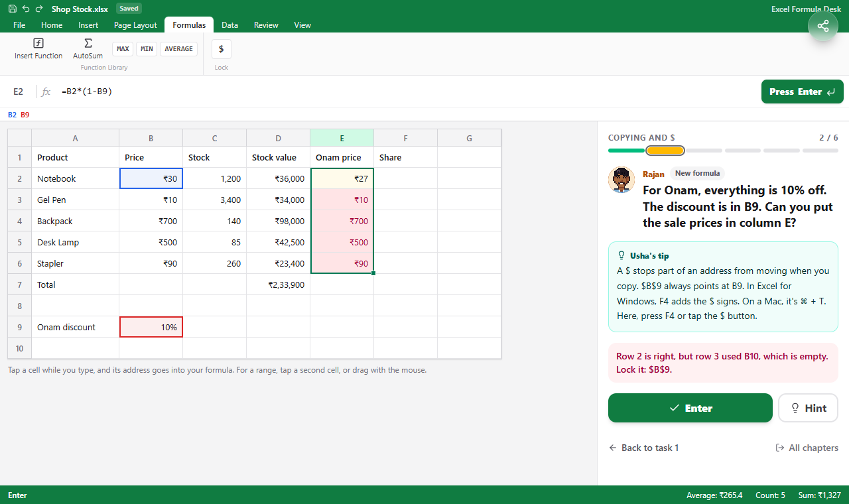Select Stock value ₹98,000 cell
849x504 pixels.
(x=279, y=221)
